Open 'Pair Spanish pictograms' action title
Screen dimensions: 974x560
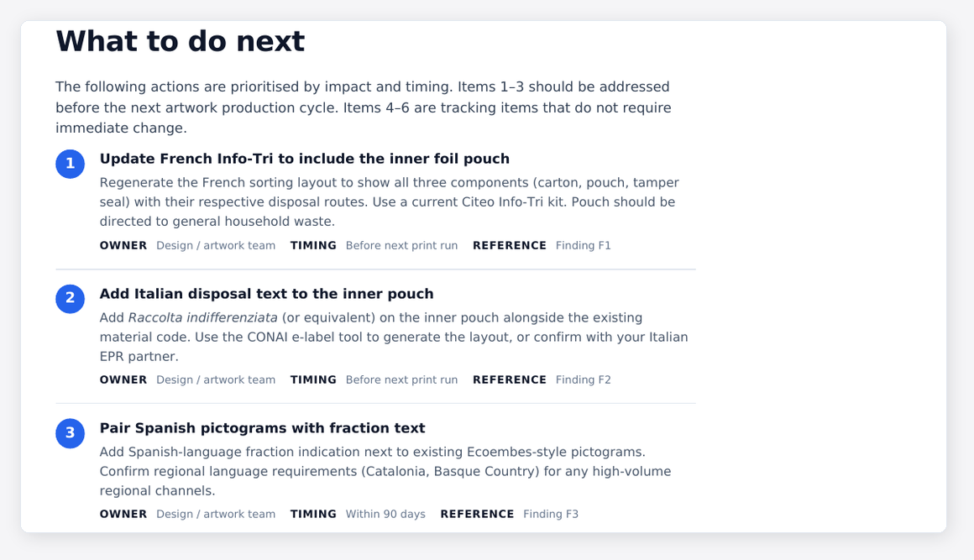262,428
